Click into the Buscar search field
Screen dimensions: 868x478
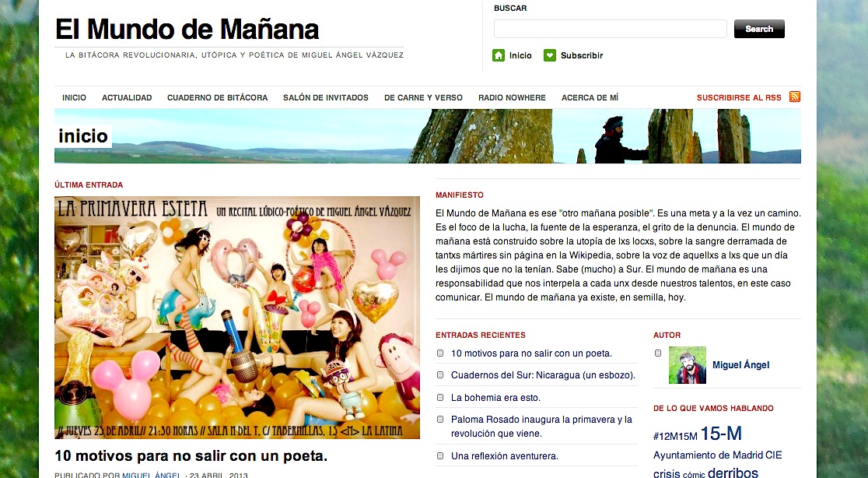610,29
